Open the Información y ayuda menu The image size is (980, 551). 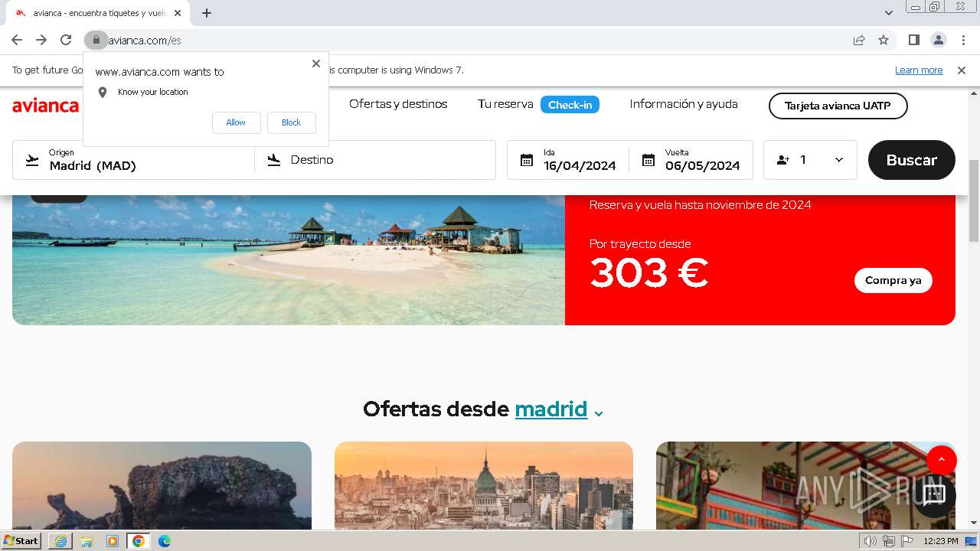tap(684, 104)
